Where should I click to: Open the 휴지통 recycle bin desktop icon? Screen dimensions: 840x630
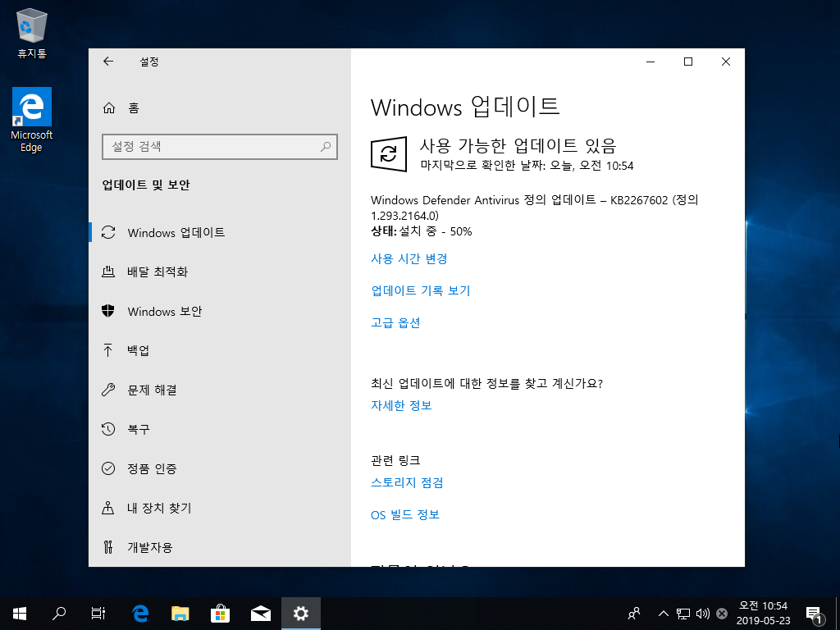32,33
